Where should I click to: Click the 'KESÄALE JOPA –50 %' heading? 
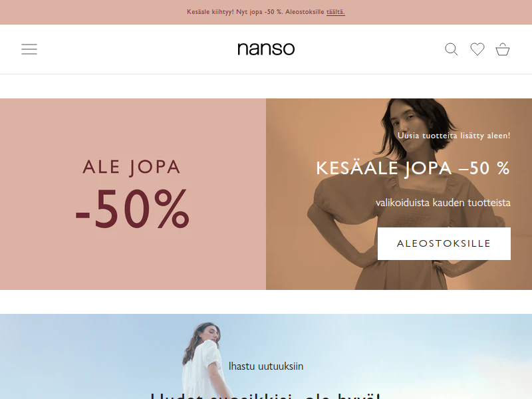point(413,168)
